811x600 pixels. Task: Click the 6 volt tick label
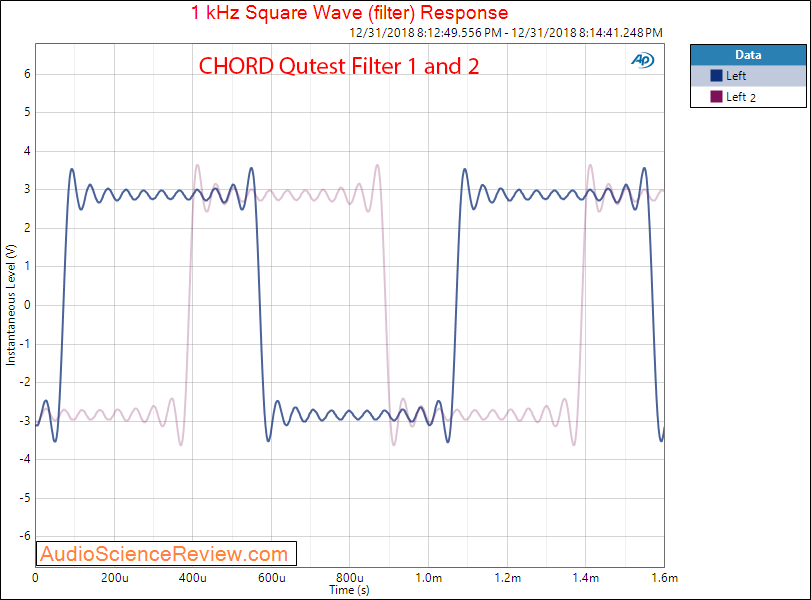point(27,74)
